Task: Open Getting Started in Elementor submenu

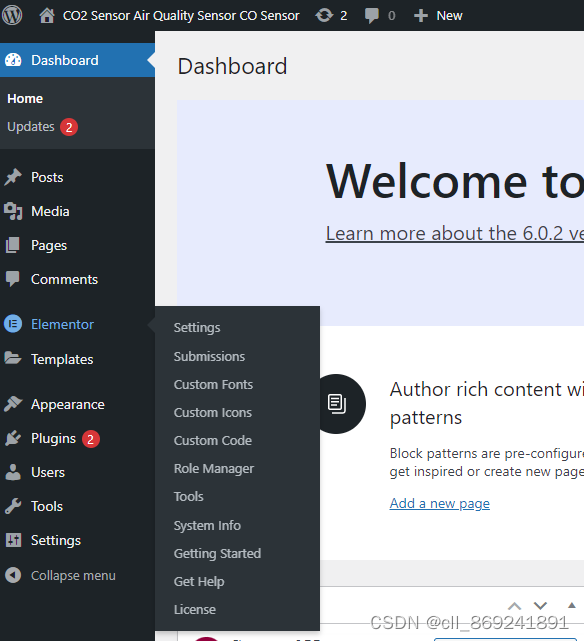Action: (x=217, y=554)
